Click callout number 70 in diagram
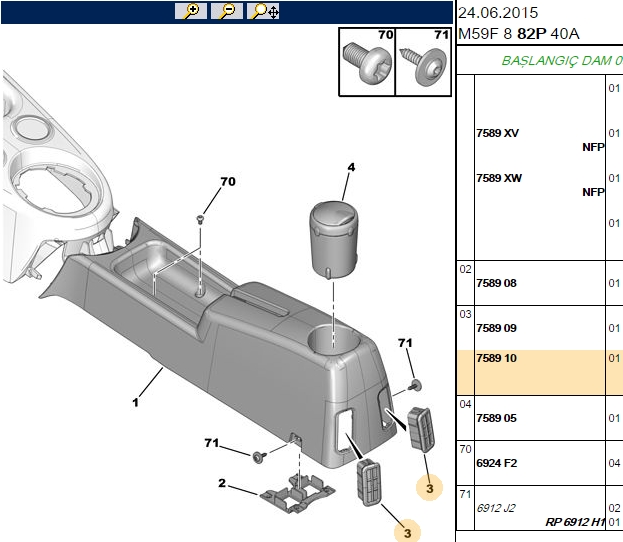The height and width of the screenshot is (542, 623). point(228,182)
